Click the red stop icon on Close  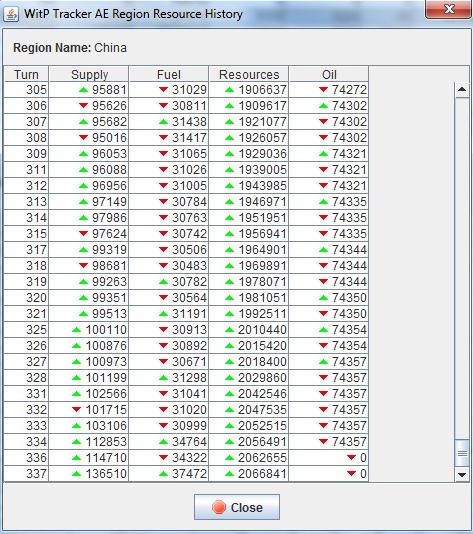(219, 507)
